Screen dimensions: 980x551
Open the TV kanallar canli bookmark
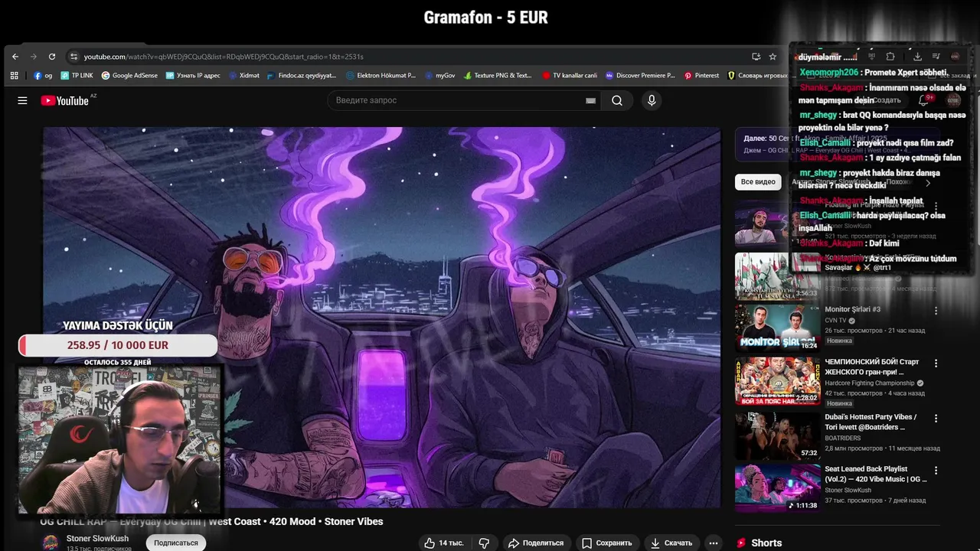[x=570, y=76]
